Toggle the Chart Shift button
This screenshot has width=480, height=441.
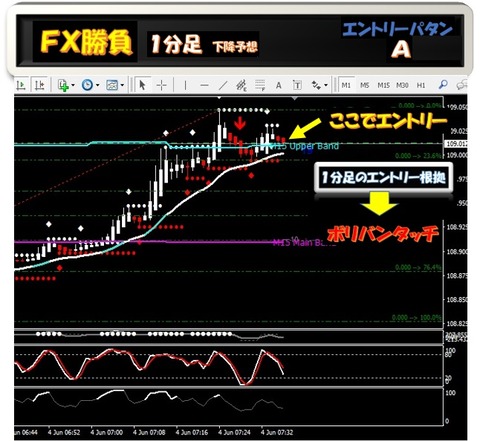click(x=39, y=85)
